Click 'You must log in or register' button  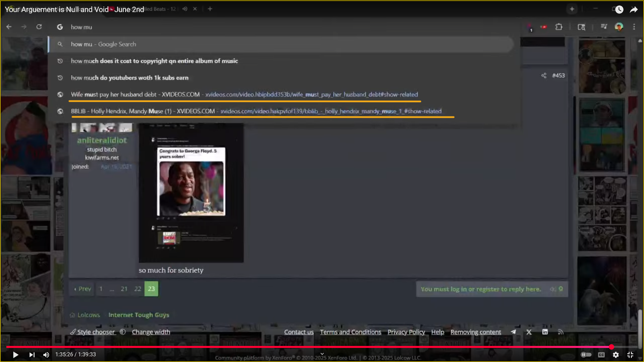492,289
